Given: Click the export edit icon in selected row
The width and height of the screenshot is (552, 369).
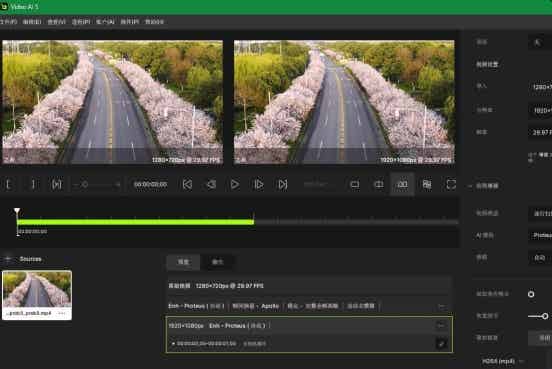Looking at the screenshot, I should tap(441, 343).
